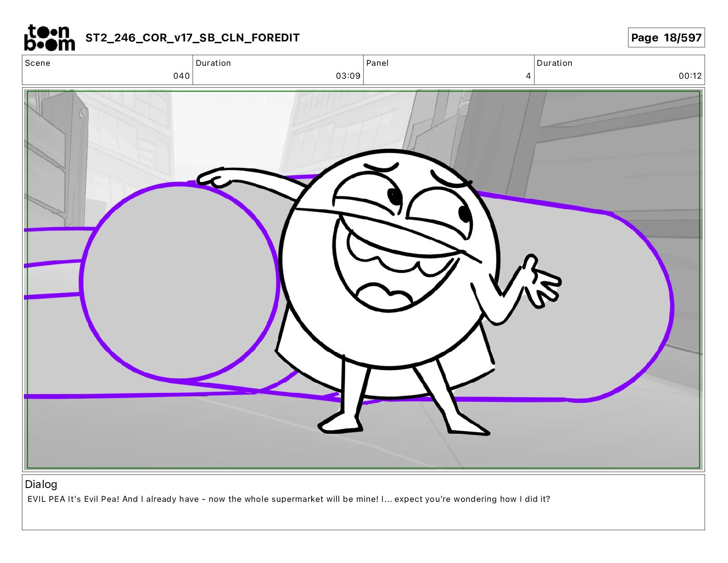Click the Evil Pea storyboard panel image
Screen dimensions: 728x563
pyautogui.click(x=364, y=280)
